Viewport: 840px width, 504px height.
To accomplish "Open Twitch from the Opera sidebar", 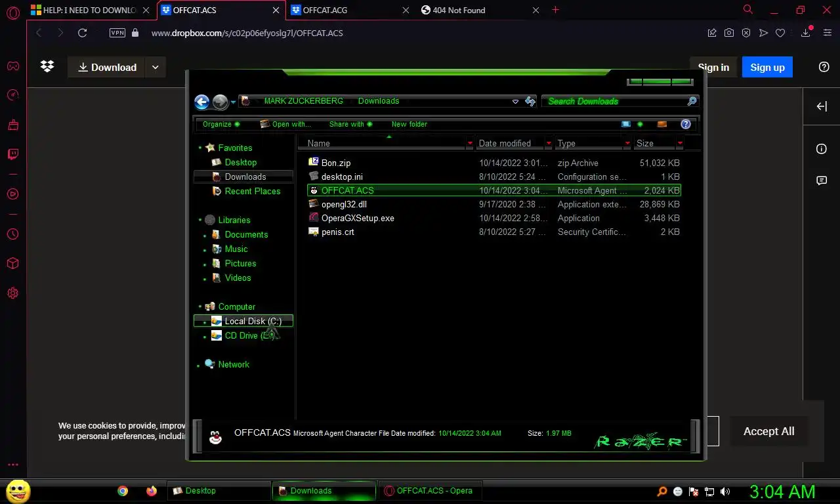I will click(x=12, y=155).
